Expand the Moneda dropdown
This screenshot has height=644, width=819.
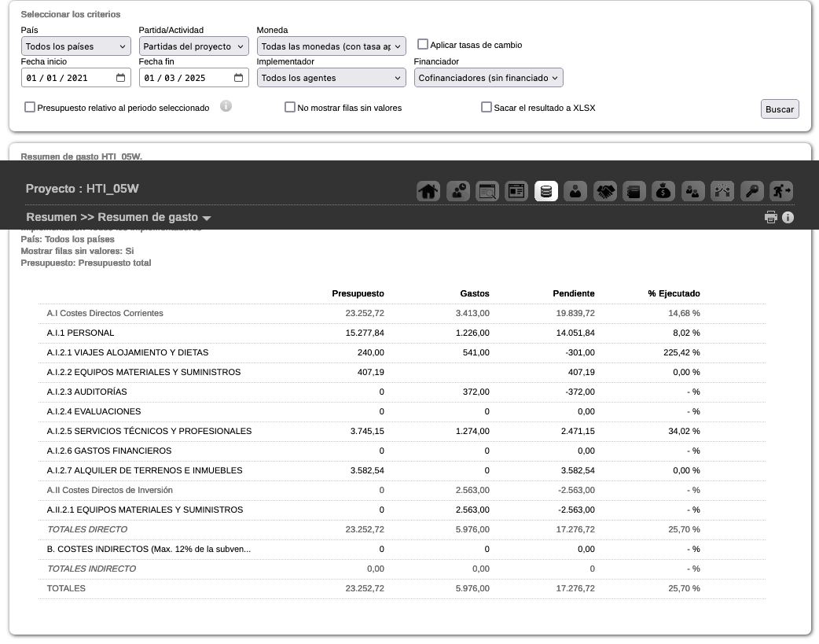click(x=331, y=46)
